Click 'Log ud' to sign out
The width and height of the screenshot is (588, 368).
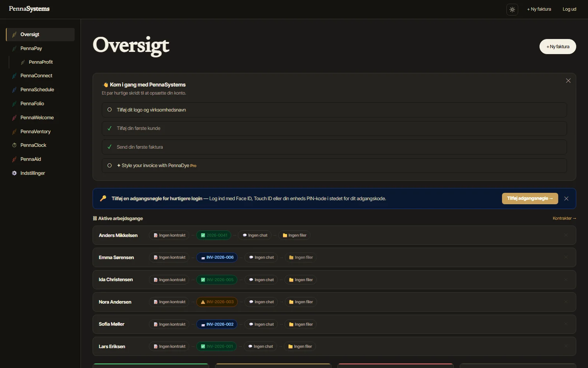pyautogui.click(x=569, y=9)
